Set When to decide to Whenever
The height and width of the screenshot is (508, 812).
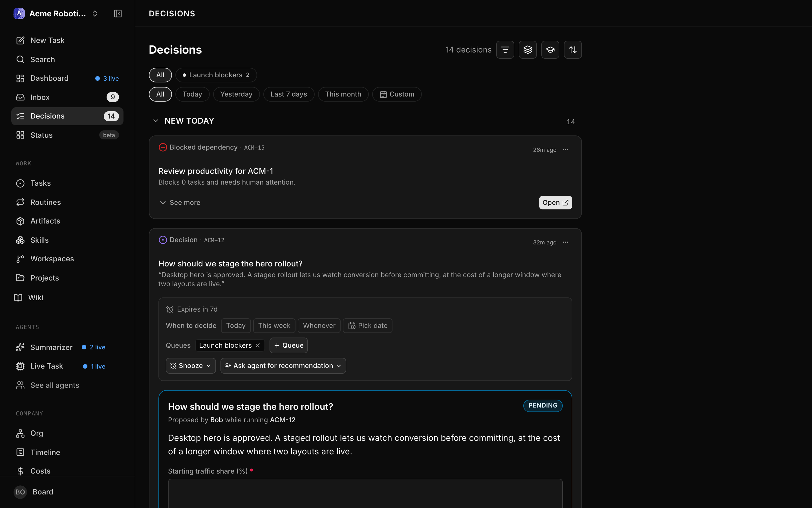(319, 326)
